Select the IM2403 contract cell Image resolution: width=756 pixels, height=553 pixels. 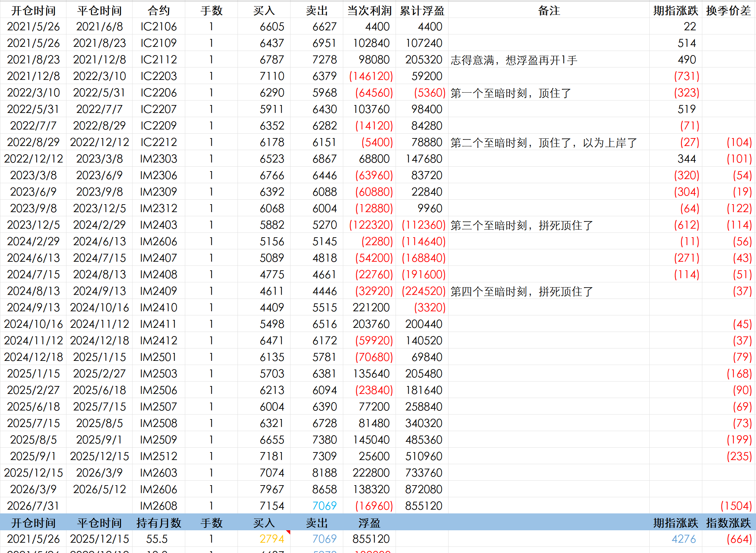(x=159, y=225)
